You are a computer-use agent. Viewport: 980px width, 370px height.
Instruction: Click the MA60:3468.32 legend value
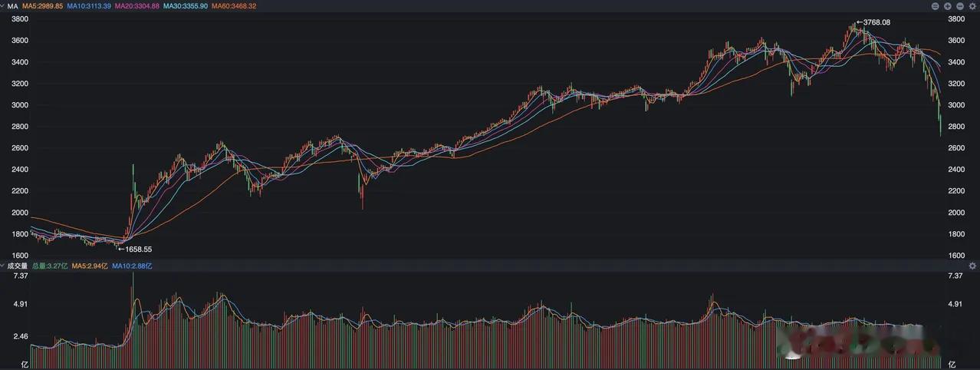[234, 6]
